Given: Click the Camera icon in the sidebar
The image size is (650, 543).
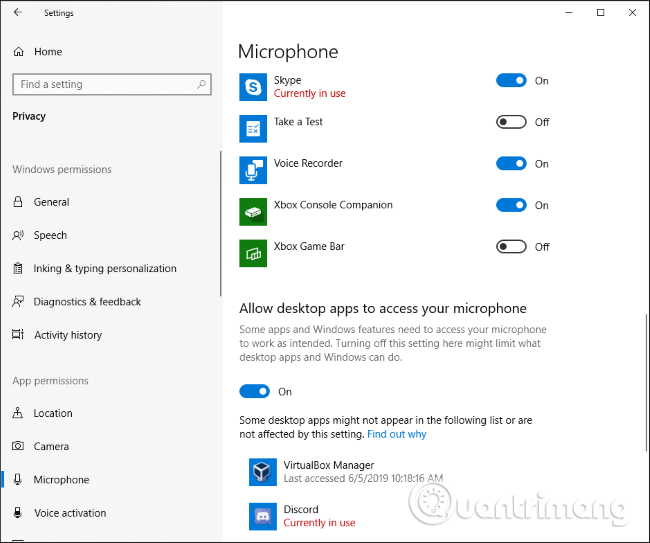Looking at the screenshot, I should click(18, 446).
